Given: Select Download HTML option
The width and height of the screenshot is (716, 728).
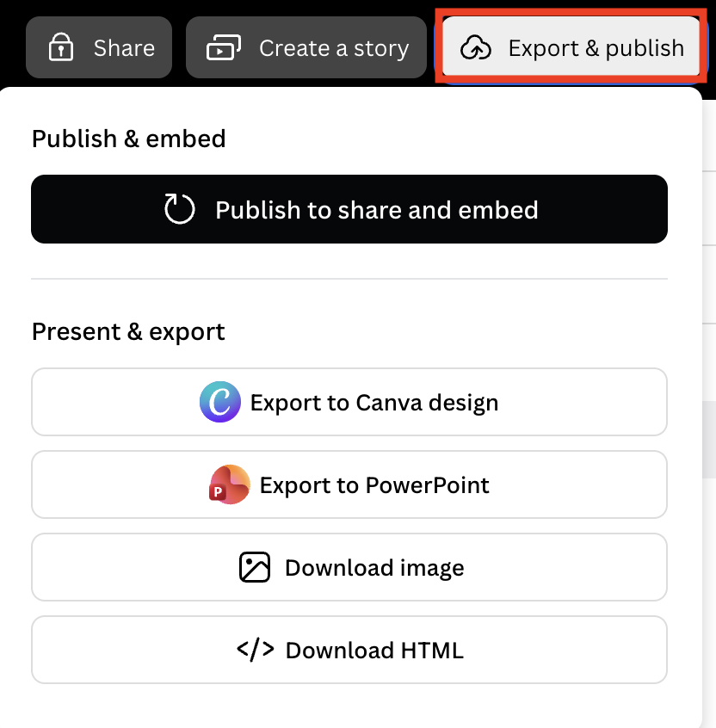Looking at the screenshot, I should coord(349,650).
